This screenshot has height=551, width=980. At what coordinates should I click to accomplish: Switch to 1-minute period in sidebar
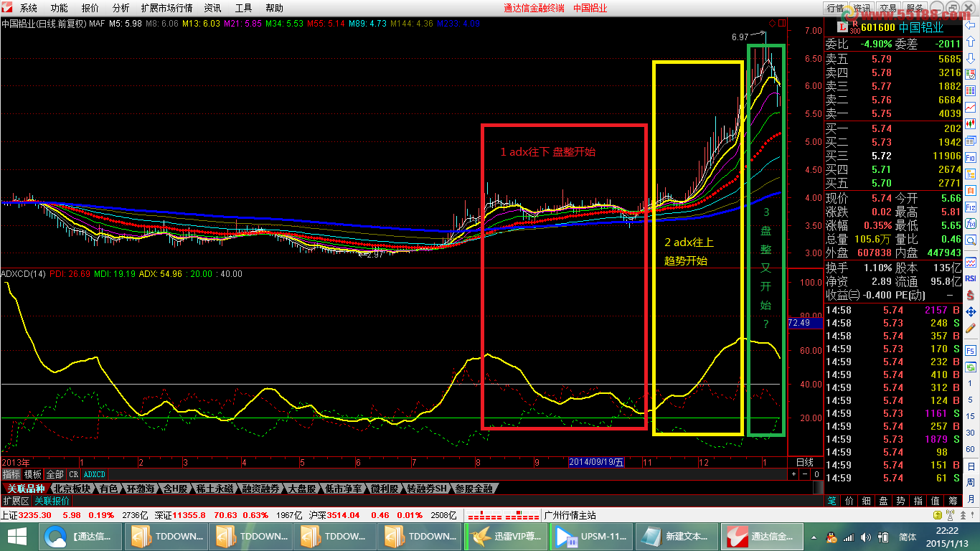970,383
